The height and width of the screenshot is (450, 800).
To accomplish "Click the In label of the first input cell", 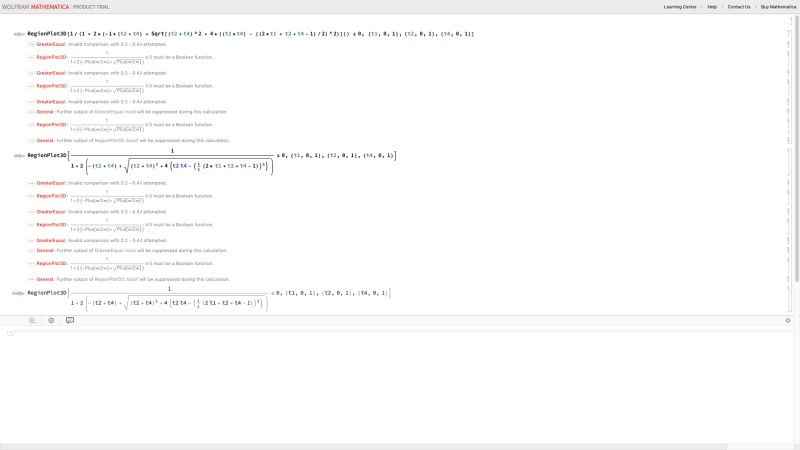I will coord(19,34).
